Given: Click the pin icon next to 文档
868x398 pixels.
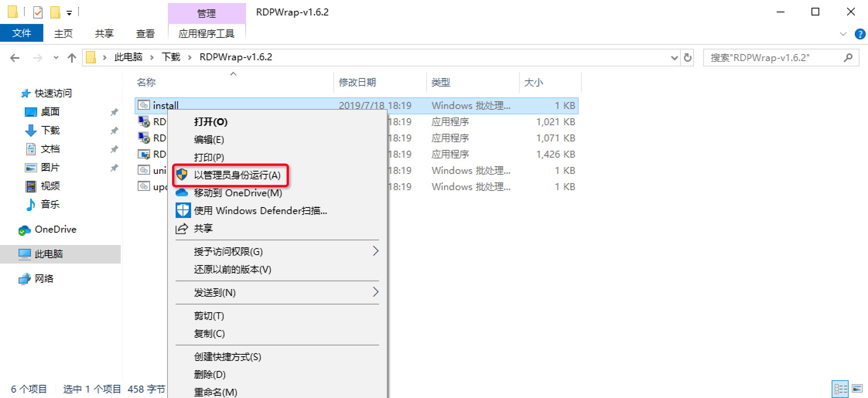Looking at the screenshot, I should [x=114, y=149].
